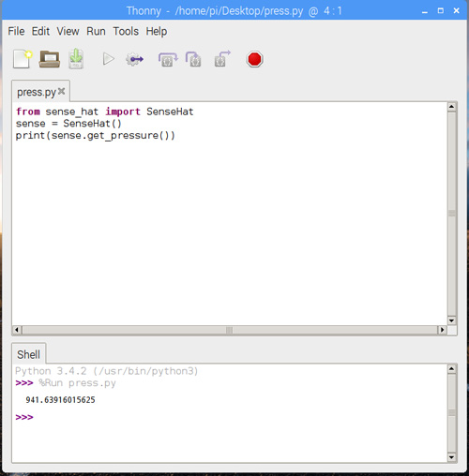Open the Run menu

(x=96, y=31)
